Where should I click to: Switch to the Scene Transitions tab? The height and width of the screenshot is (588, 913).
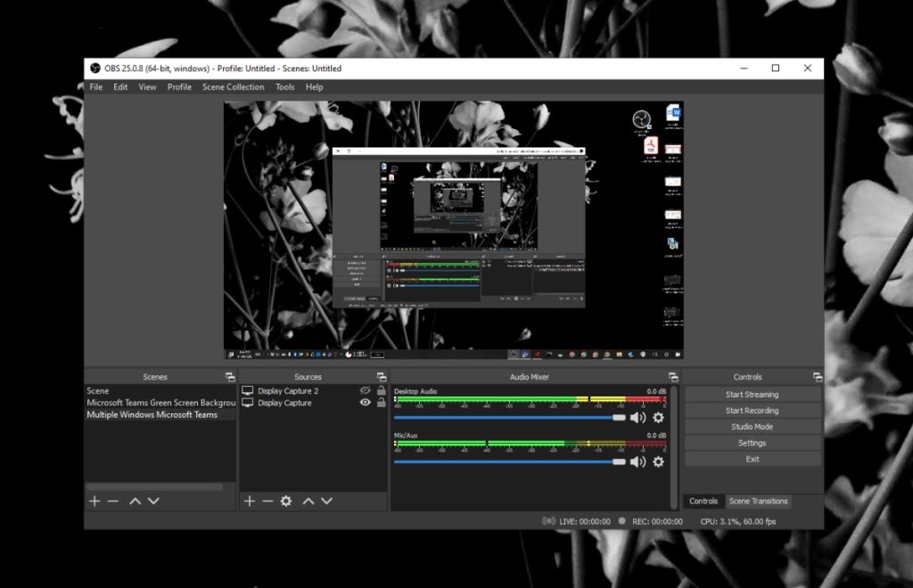tap(758, 501)
